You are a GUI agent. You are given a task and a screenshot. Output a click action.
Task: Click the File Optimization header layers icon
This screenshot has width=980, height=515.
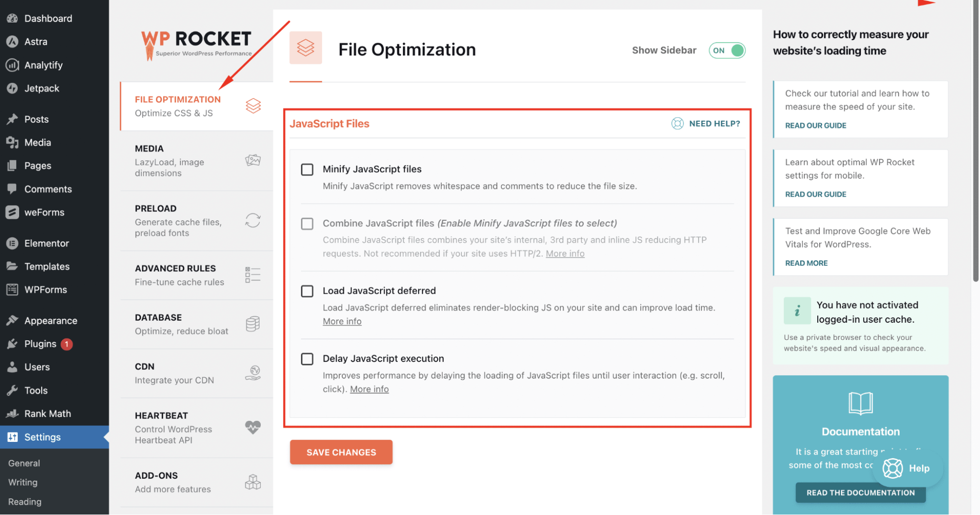click(x=306, y=48)
